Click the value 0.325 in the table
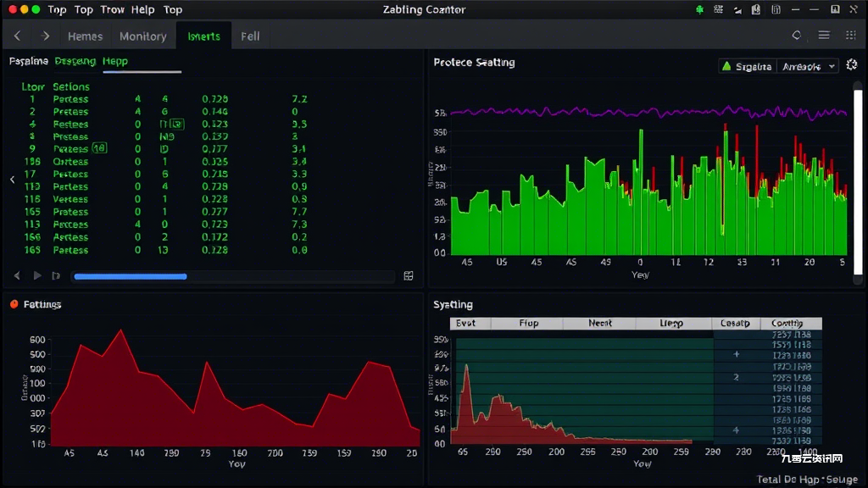The width and height of the screenshot is (868, 488). (214, 162)
